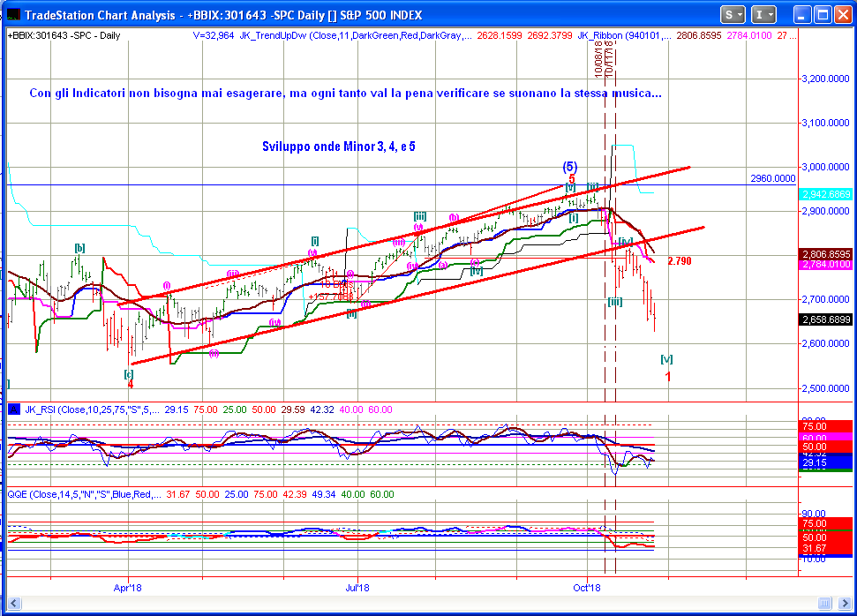857x616 pixels.
Task: Click the A icon beside JK_RSI label
Action: tap(14, 409)
